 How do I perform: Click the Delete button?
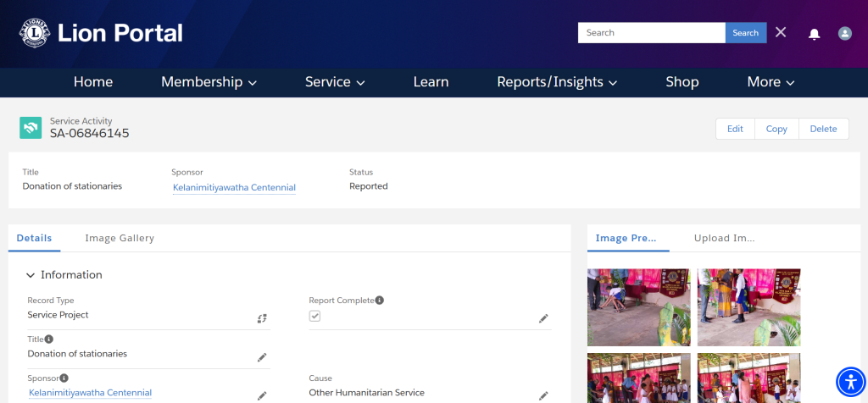coord(824,129)
